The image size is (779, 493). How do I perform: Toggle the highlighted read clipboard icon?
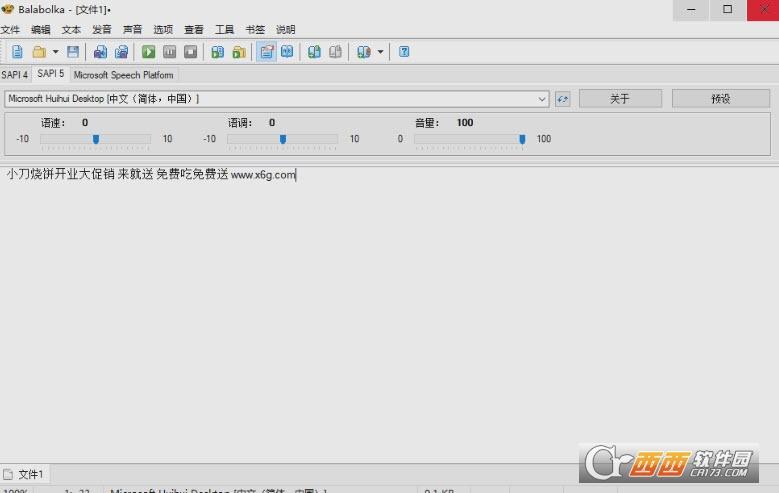(266, 52)
